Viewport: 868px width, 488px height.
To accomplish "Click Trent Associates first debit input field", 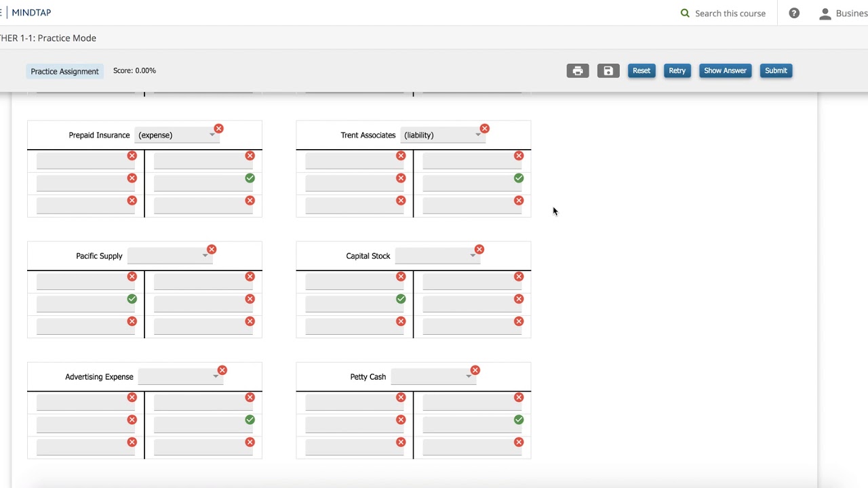I will point(354,161).
